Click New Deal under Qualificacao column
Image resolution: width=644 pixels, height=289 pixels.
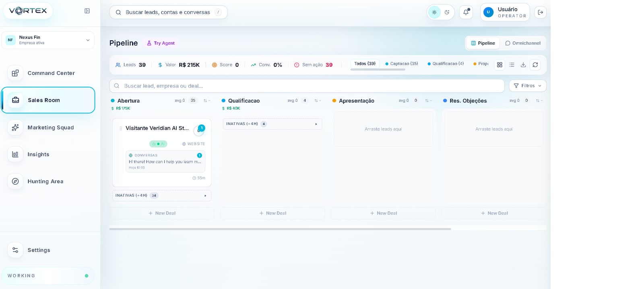[272, 213]
